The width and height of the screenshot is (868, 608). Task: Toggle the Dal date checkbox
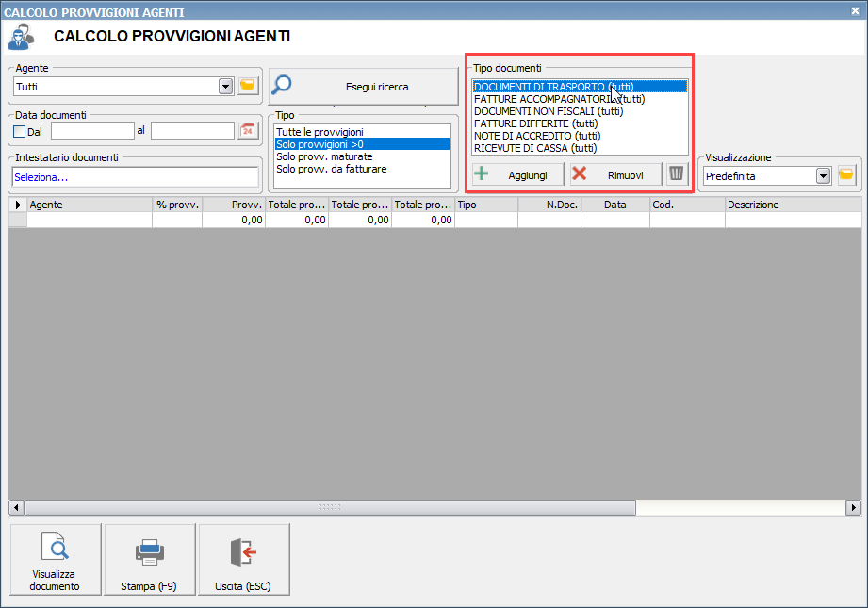[20, 132]
